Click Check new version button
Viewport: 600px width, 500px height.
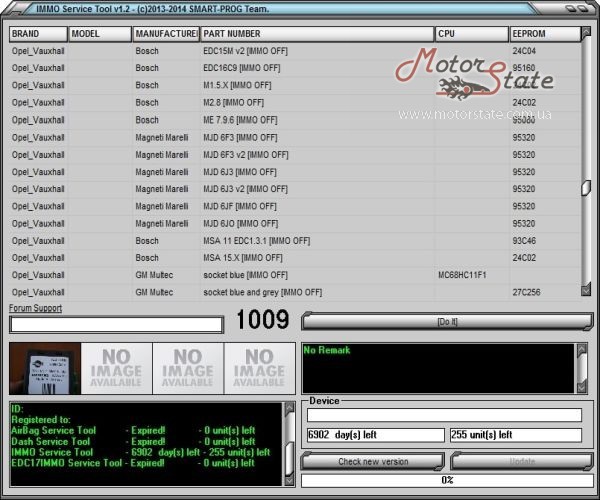pyautogui.click(x=373, y=461)
